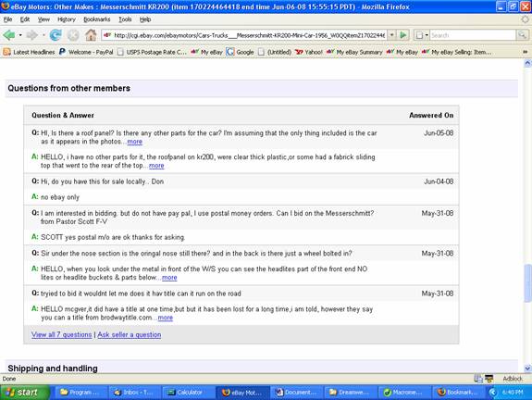Screen dimensions: 532x400
Task: Click the browser Back arrow button
Action: pos(9,35)
